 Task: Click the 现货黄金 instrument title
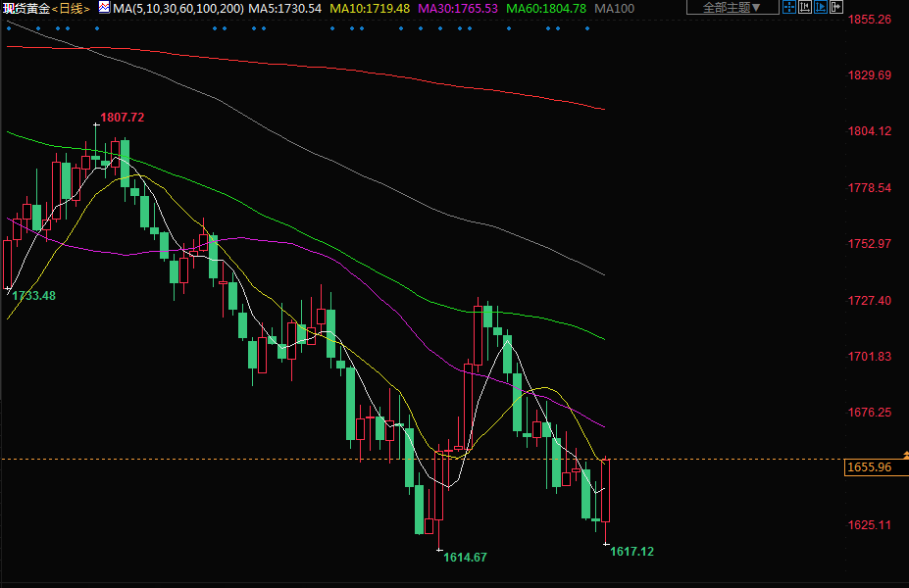point(25,8)
